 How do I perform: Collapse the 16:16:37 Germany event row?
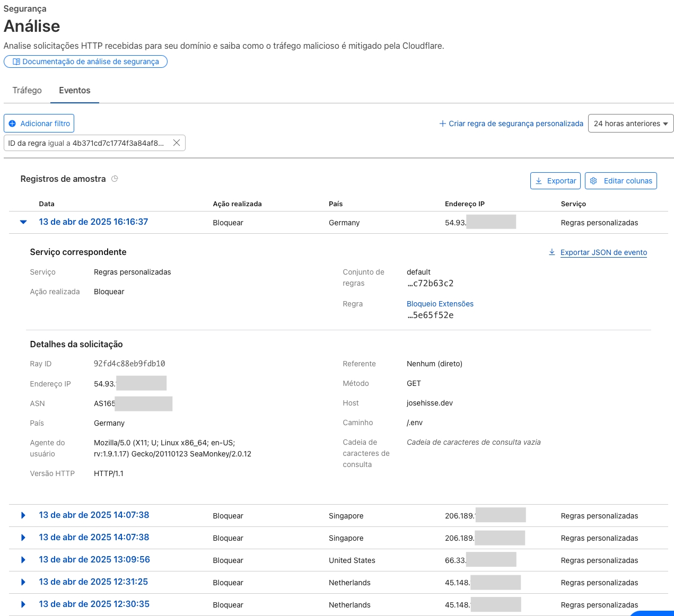coord(23,222)
